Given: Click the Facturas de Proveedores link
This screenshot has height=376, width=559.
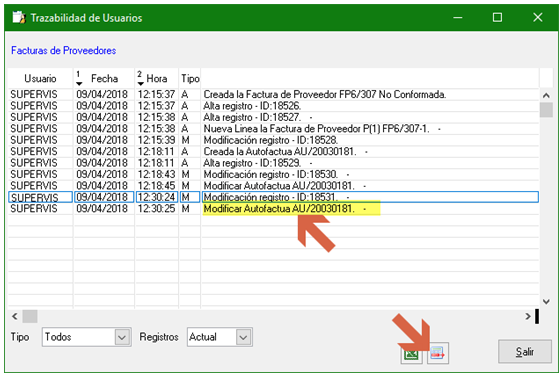Looking at the screenshot, I should tap(63, 51).
